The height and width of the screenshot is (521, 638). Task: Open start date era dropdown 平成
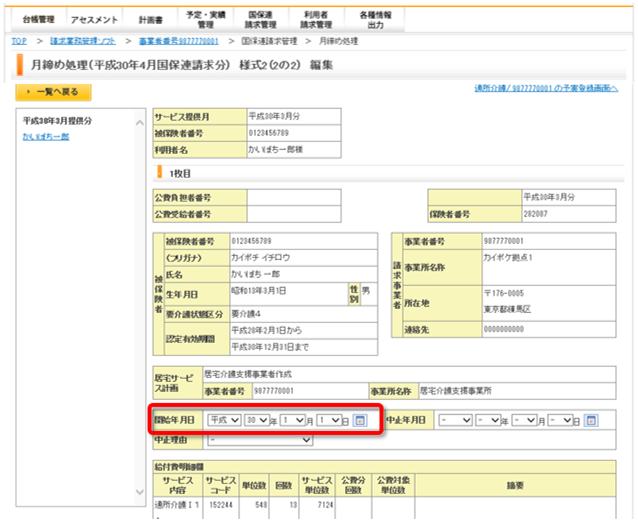[224, 420]
